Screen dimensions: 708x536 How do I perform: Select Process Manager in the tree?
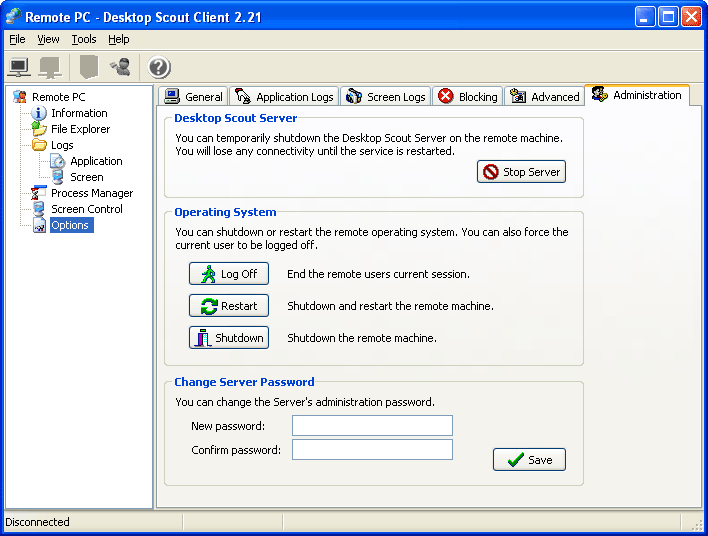click(x=92, y=193)
